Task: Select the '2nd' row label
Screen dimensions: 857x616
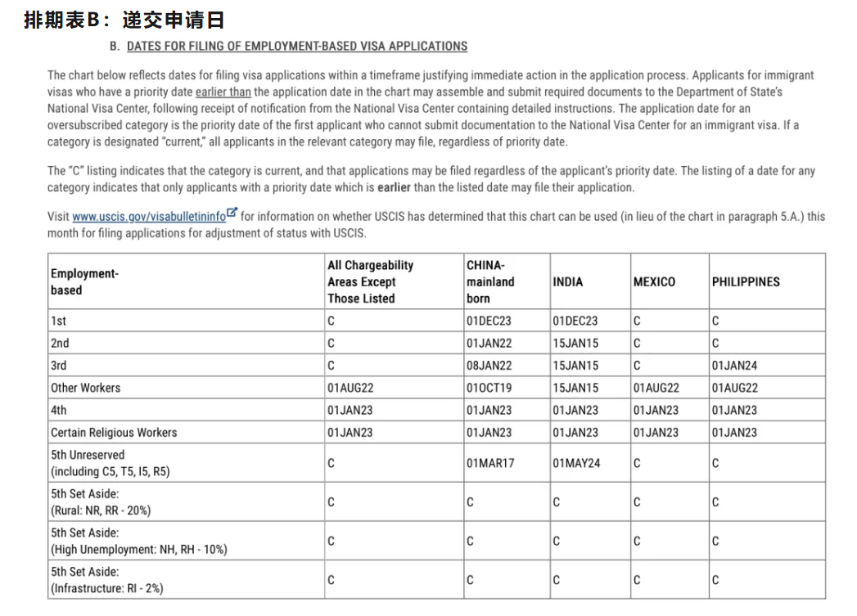Action: 60,344
